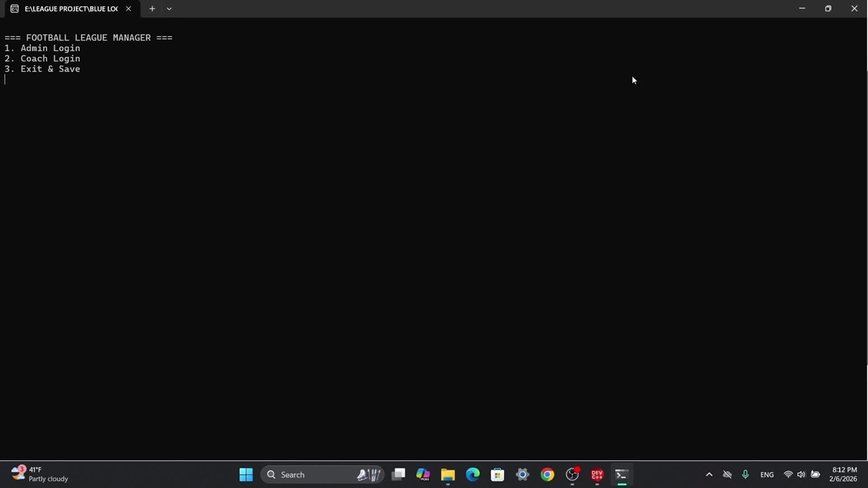Launch Microsoft Edge from the taskbar
Image resolution: width=868 pixels, height=488 pixels.
point(473,474)
